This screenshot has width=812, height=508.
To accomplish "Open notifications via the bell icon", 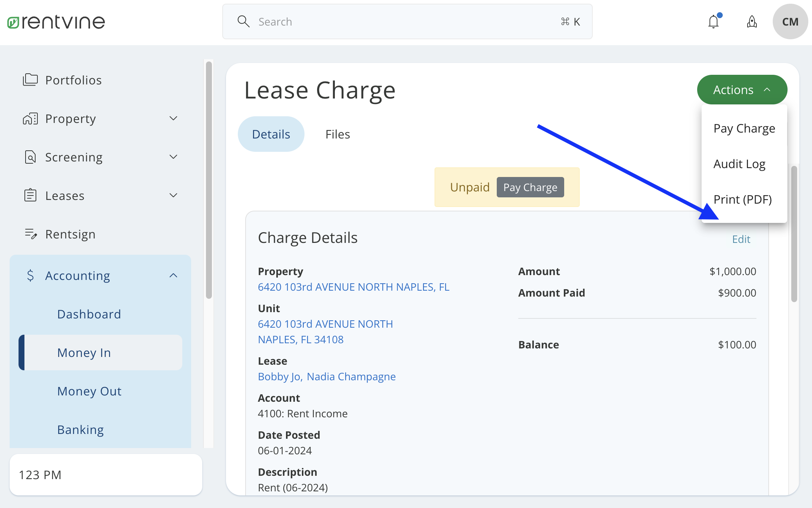I will click(713, 21).
